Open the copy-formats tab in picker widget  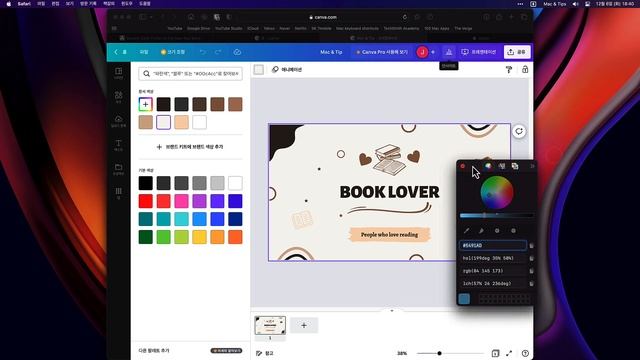(515, 166)
